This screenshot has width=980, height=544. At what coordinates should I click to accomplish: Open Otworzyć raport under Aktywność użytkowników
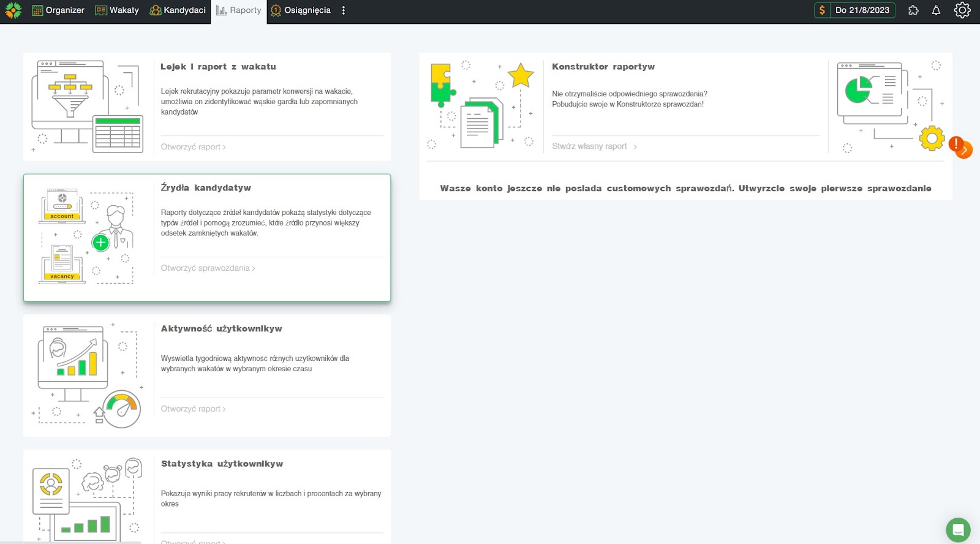193,409
